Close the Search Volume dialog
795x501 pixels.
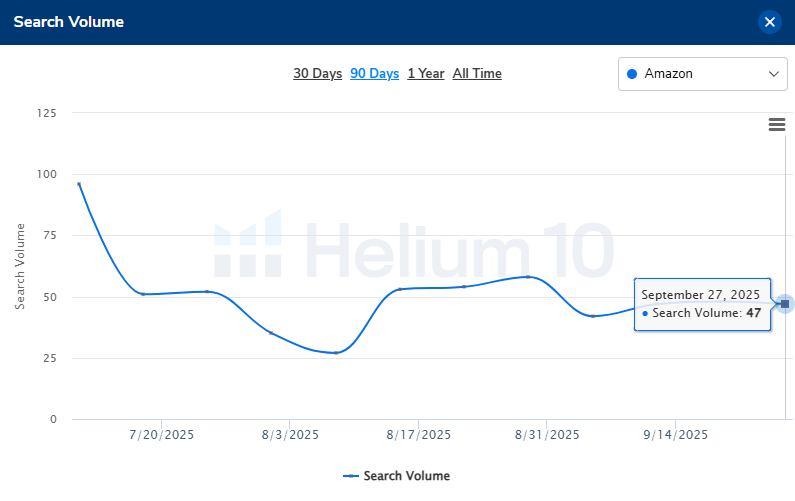point(769,22)
